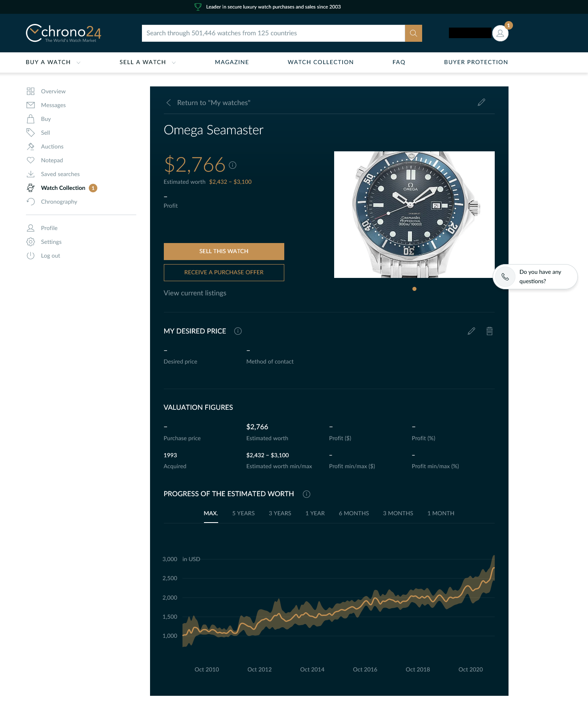Click the orange search magnifier button
588x710 pixels.
coord(413,33)
